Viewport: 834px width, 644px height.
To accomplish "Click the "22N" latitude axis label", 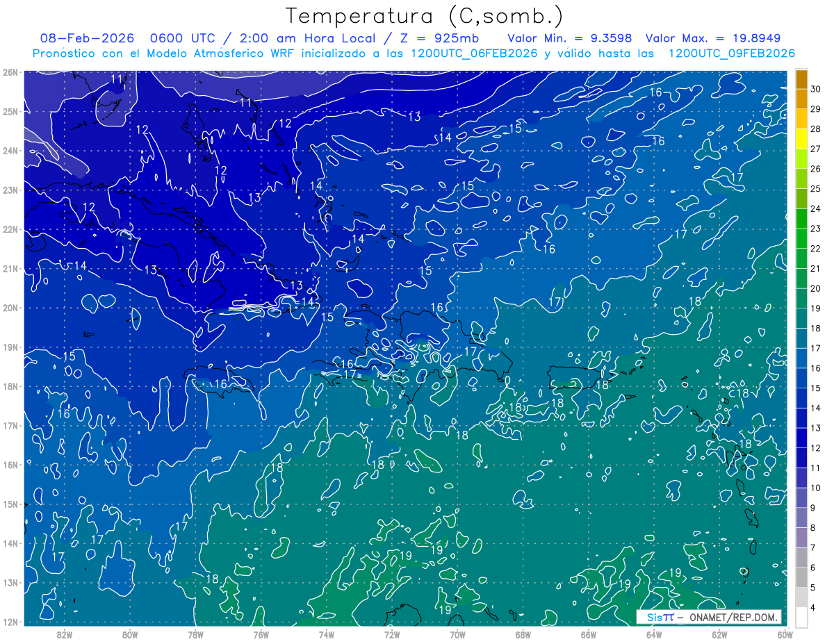I will click(10, 229).
